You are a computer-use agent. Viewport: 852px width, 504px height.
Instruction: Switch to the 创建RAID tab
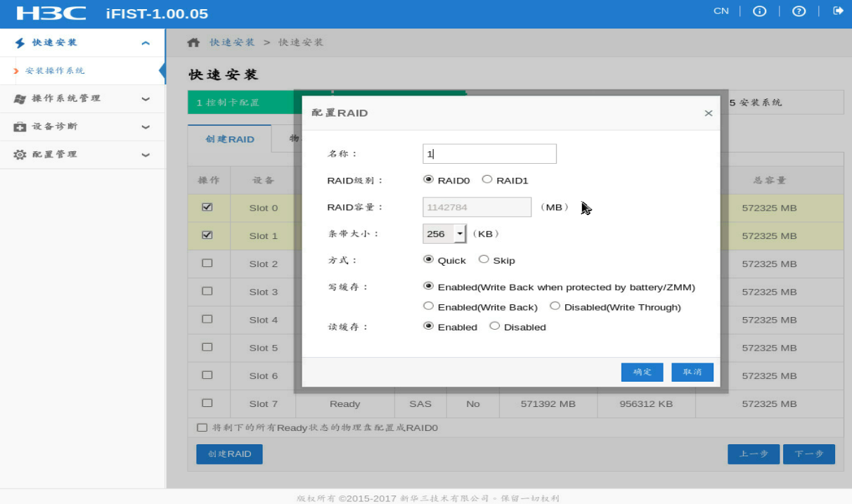(229, 139)
